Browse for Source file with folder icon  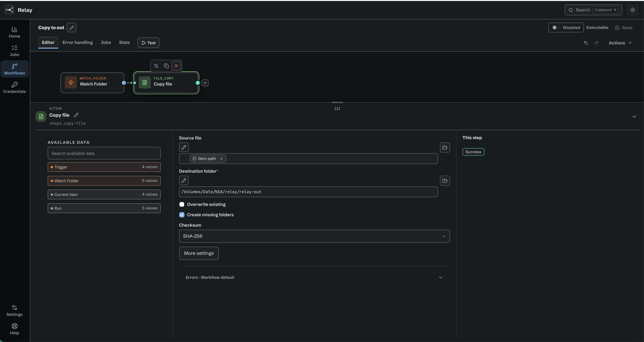tap(445, 148)
